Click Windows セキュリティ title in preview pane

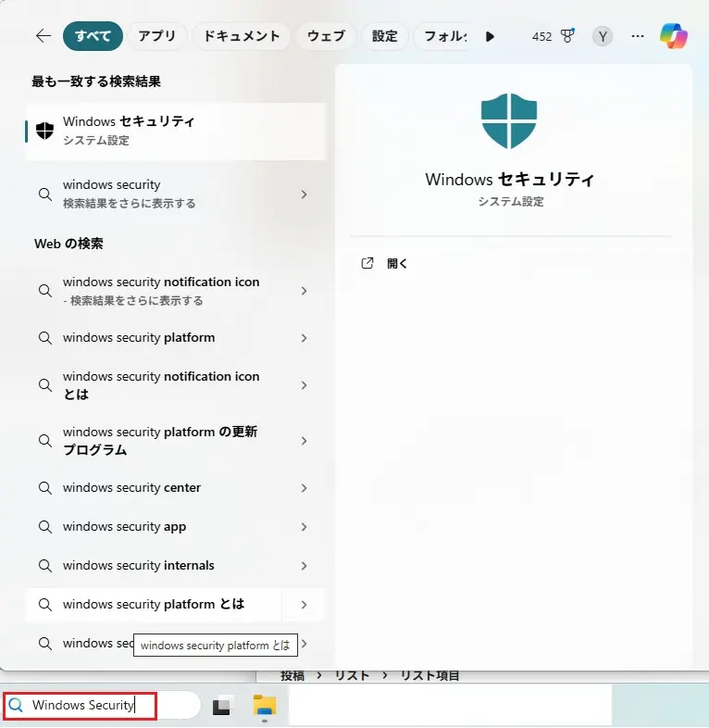509,179
